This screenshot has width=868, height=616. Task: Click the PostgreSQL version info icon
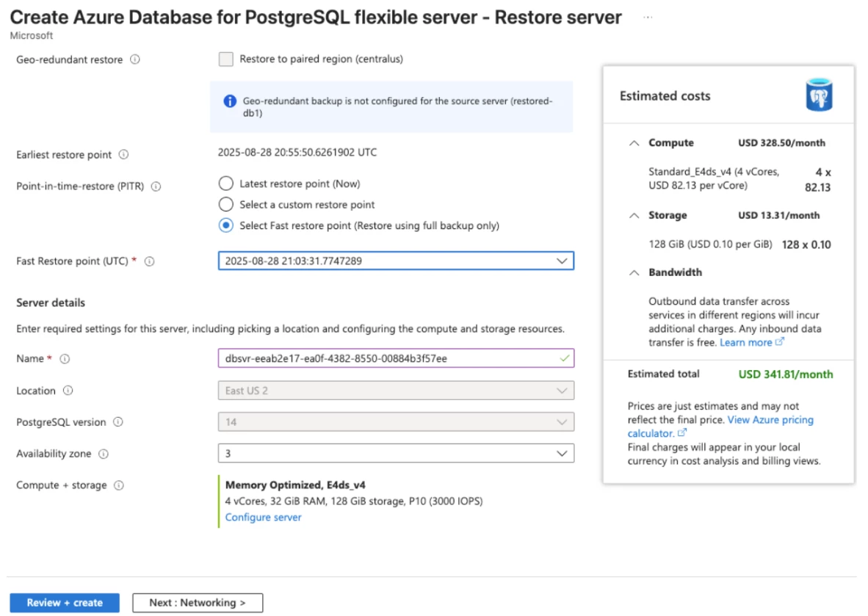[x=118, y=422]
